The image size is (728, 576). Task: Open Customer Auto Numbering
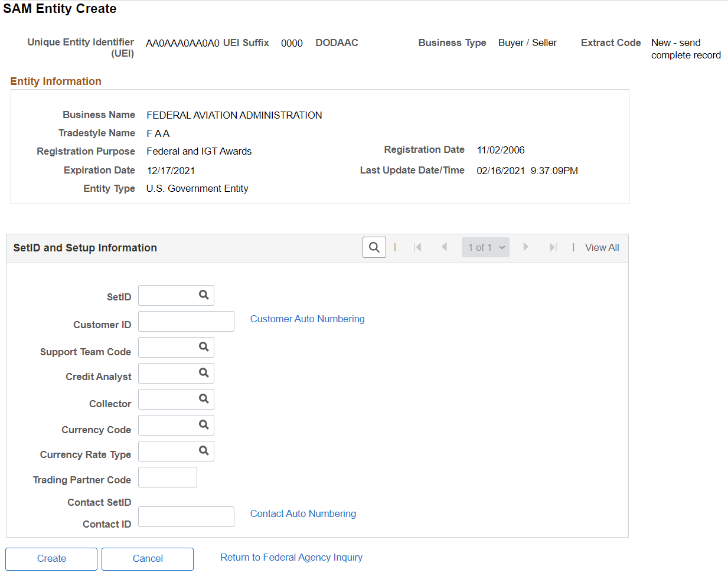click(x=307, y=319)
